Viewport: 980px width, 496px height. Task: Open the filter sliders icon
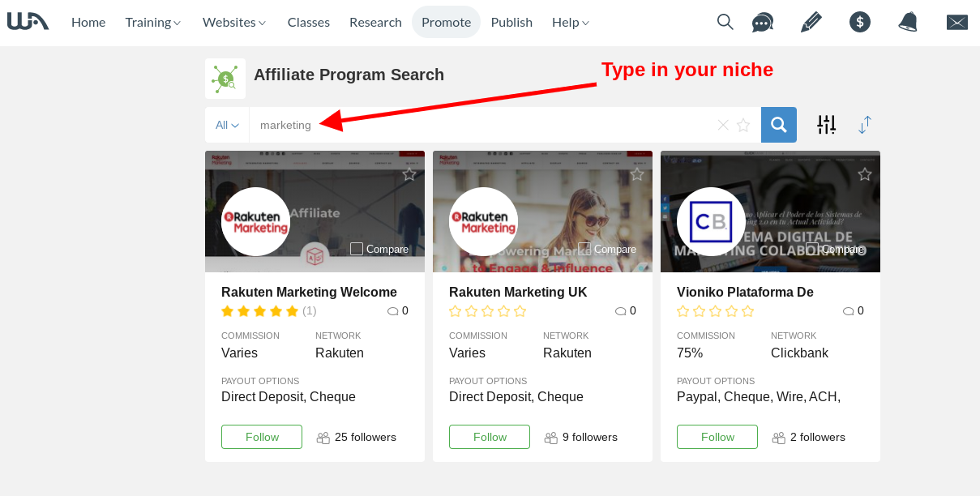coord(826,124)
